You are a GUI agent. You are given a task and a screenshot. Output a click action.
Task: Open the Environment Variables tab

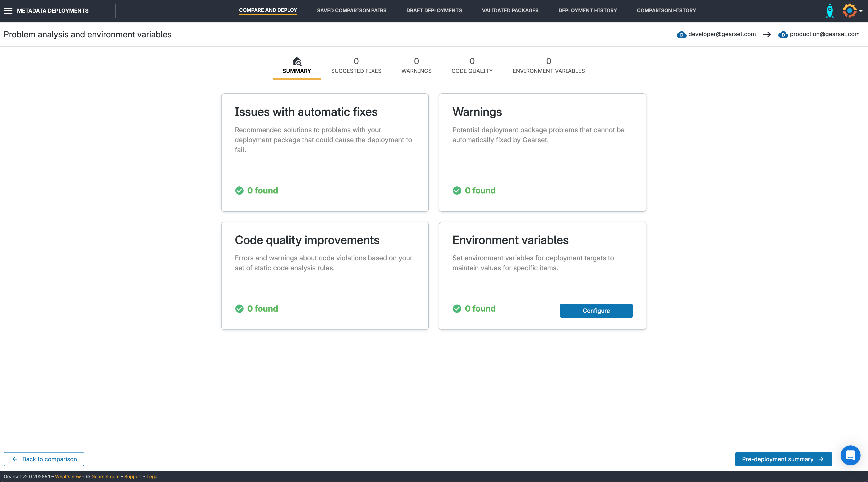click(x=549, y=66)
